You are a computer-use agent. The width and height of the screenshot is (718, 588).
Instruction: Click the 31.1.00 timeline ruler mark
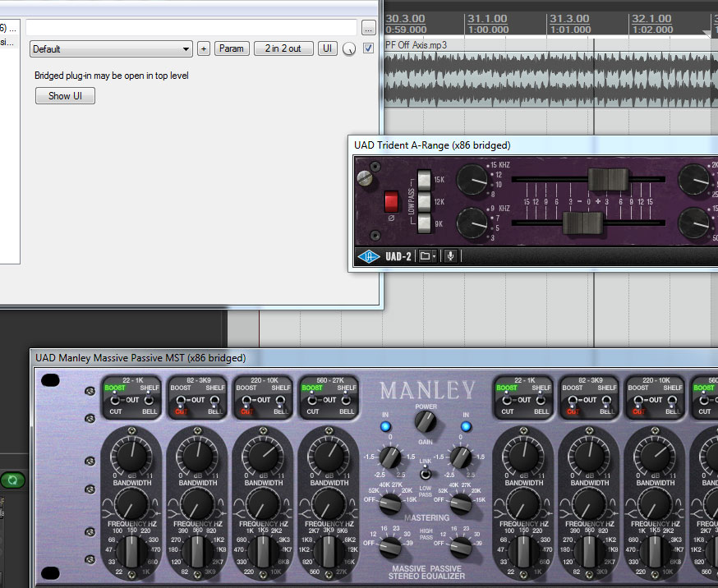tap(487, 19)
